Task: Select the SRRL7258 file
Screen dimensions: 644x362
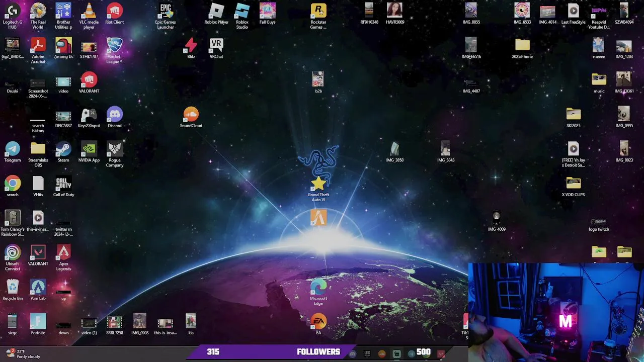Action: 115,325
